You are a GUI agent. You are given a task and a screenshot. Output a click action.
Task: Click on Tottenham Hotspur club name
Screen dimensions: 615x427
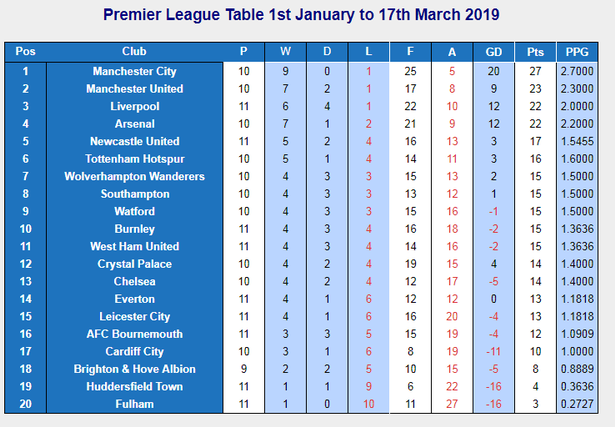click(x=134, y=159)
